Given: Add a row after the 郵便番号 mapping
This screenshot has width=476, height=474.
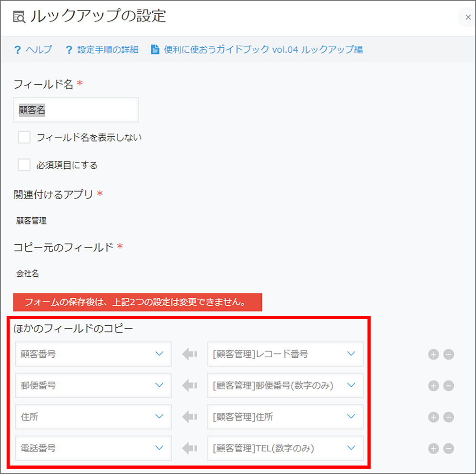Looking at the screenshot, I should tap(433, 385).
